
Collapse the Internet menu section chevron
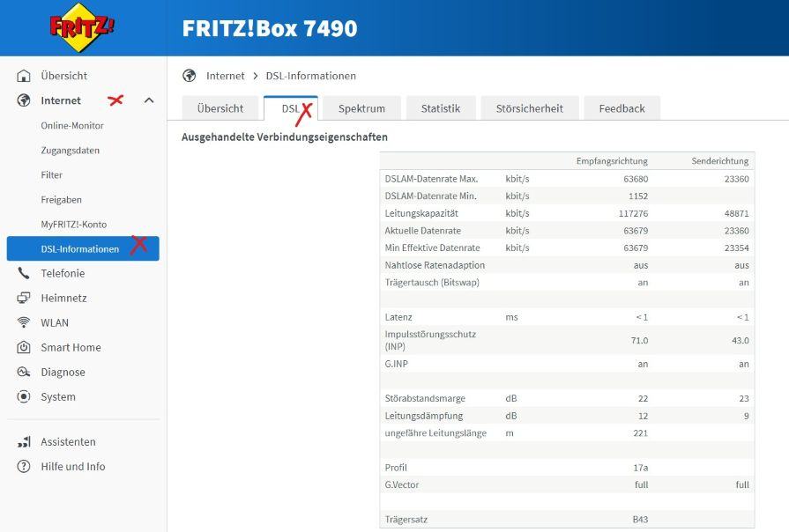(x=149, y=100)
